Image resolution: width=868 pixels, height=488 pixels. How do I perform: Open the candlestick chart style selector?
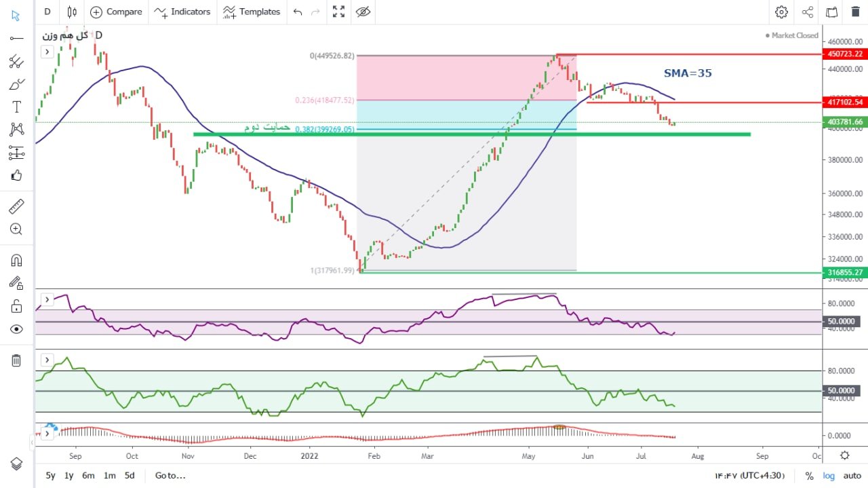(72, 12)
